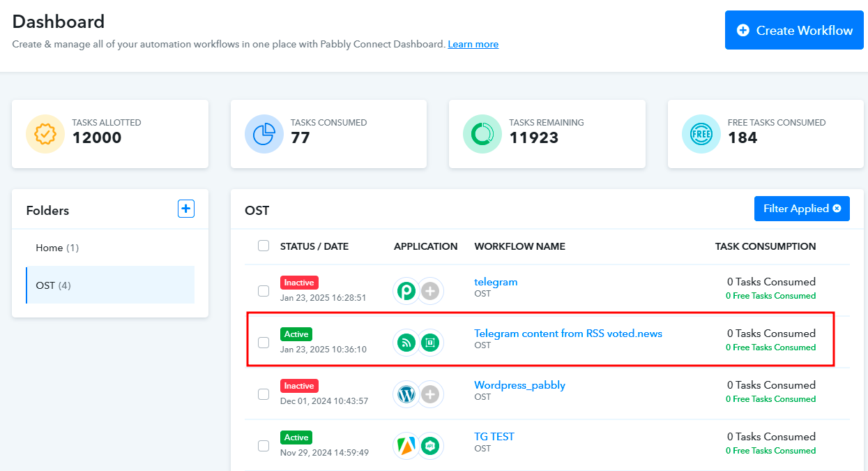Image resolution: width=868 pixels, height=471 pixels.
Task: Click the second app icon beside RSS icon
Action: [x=430, y=343]
